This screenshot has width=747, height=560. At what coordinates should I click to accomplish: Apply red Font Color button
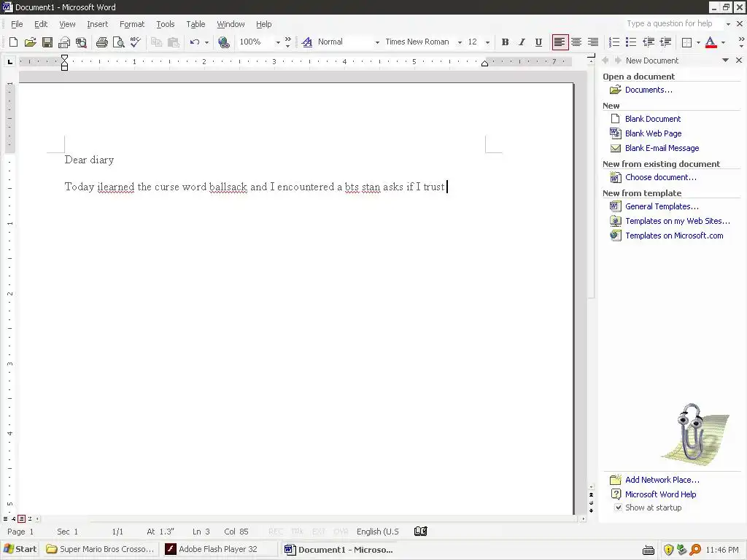711,42
